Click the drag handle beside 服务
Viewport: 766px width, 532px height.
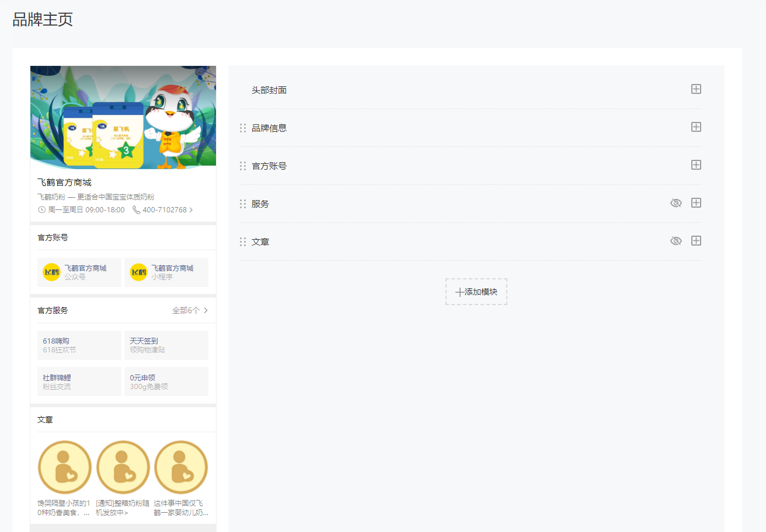click(243, 204)
